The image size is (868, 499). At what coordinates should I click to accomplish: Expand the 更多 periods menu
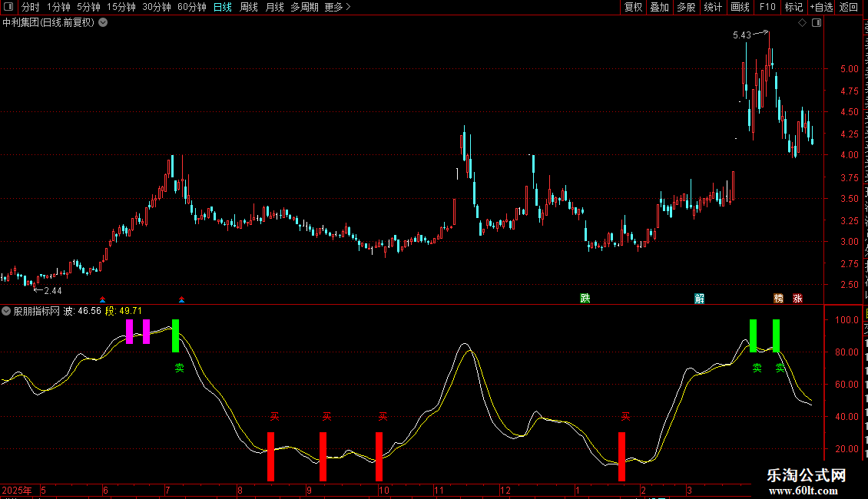337,7
